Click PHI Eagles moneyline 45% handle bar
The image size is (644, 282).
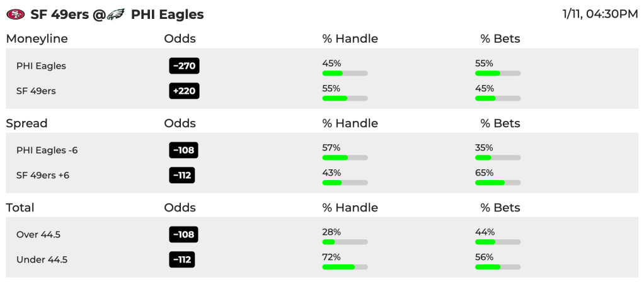point(345,74)
